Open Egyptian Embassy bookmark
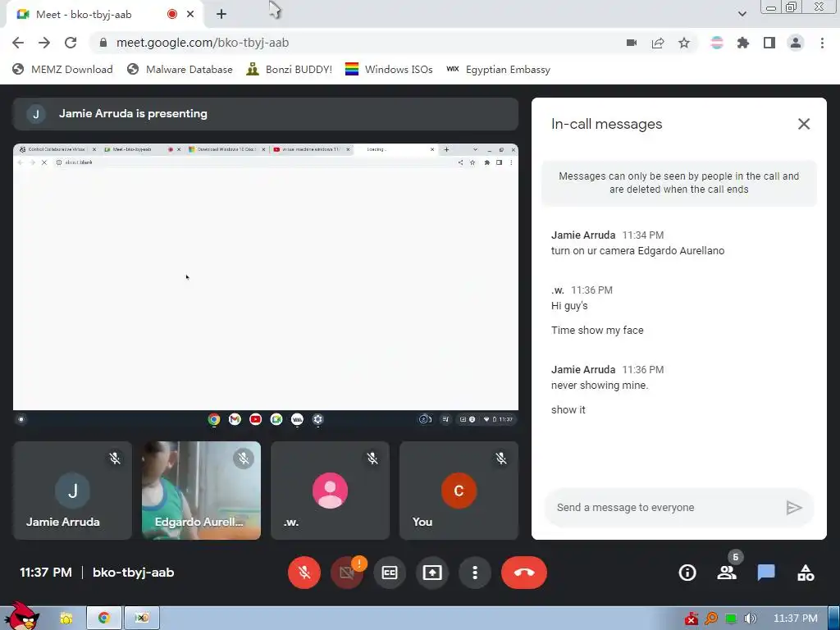Screen dimensions: 840x630 coord(498,69)
